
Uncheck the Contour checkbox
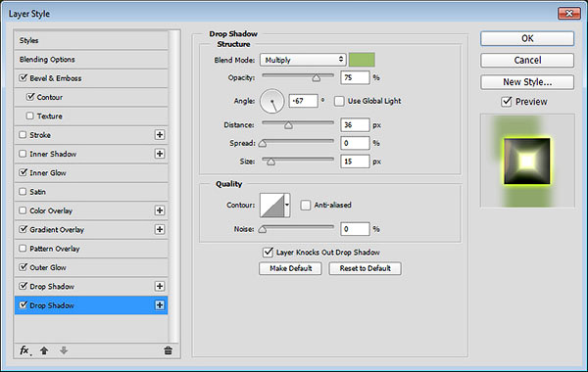click(x=30, y=97)
